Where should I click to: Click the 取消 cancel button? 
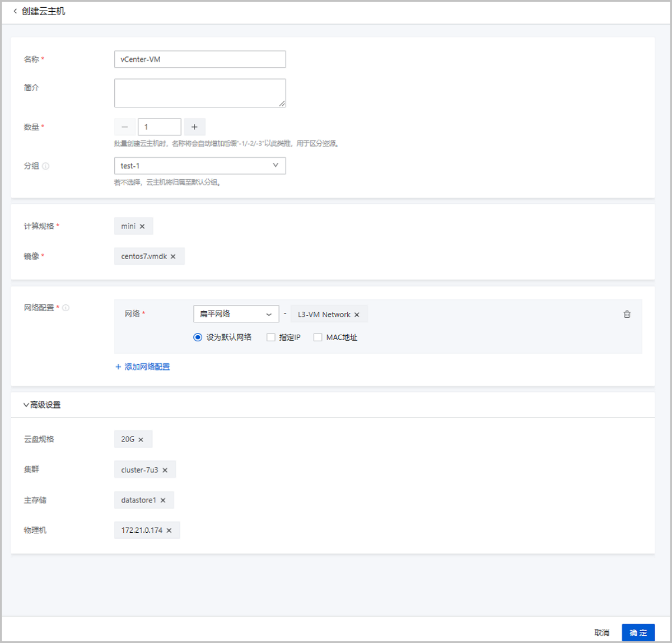coord(601,632)
